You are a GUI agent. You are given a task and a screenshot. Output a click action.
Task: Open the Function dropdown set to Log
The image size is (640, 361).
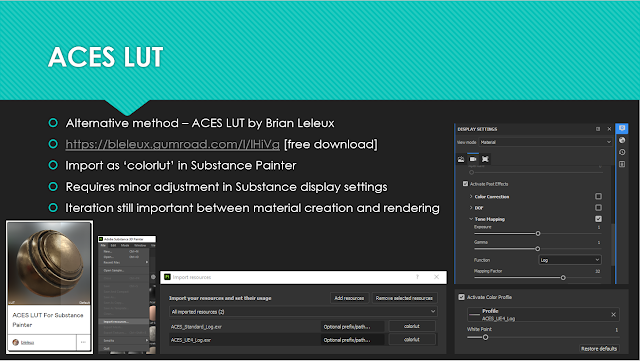click(570, 260)
